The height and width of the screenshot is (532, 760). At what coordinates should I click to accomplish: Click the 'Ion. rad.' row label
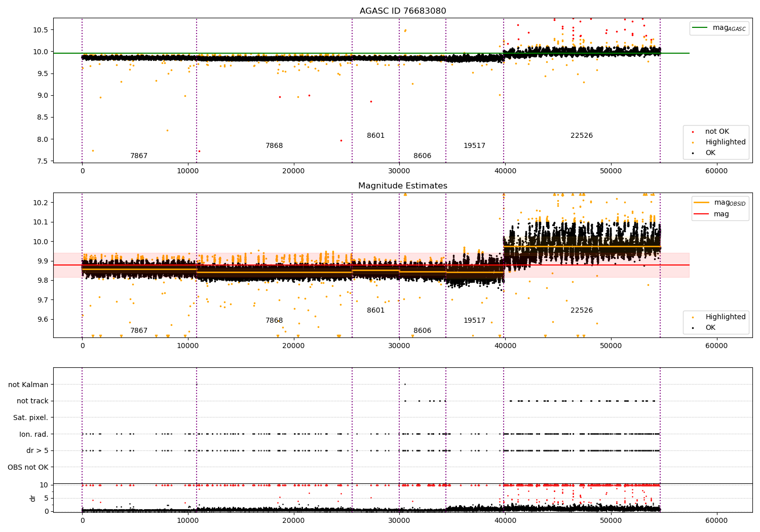pos(34,434)
